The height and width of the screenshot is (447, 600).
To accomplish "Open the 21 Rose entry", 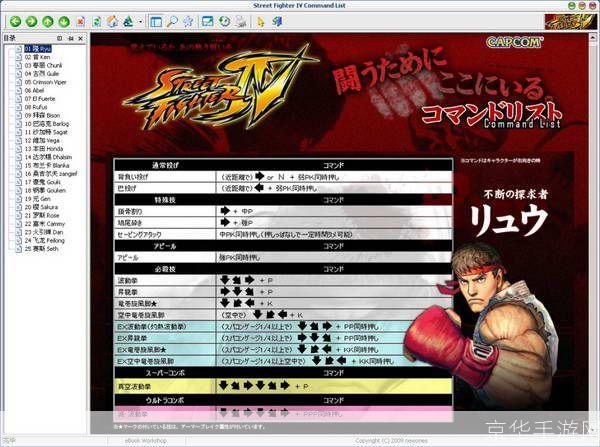I will pos(42,215).
